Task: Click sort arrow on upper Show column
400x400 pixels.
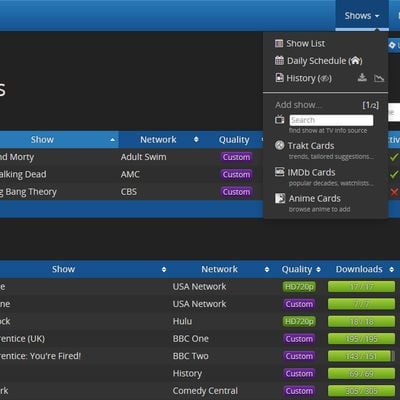Action: point(113,140)
